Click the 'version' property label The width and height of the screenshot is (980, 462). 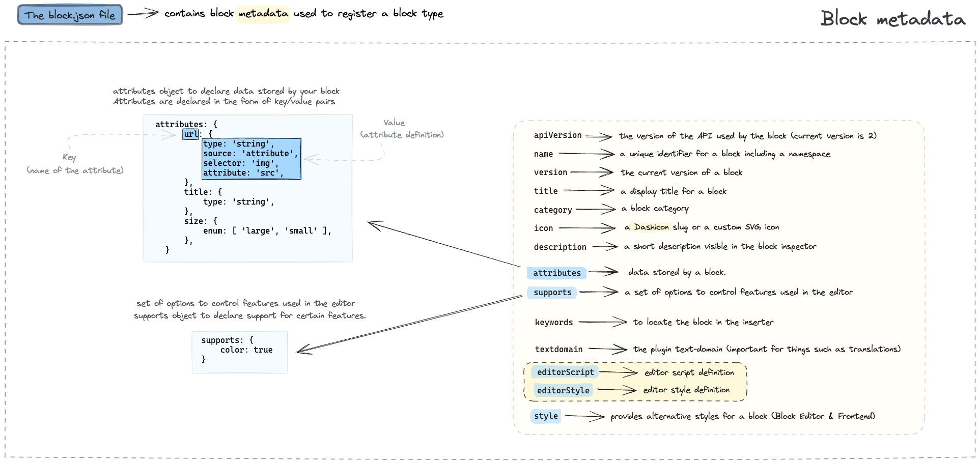[550, 172]
